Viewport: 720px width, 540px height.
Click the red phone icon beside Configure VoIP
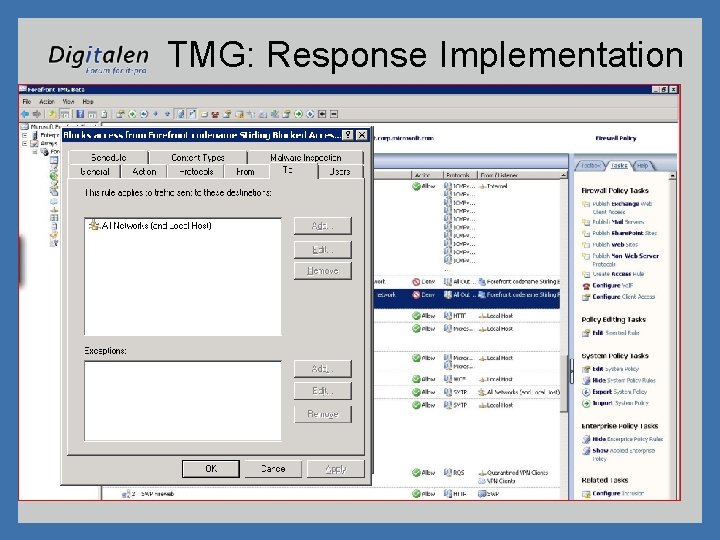coord(586,286)
